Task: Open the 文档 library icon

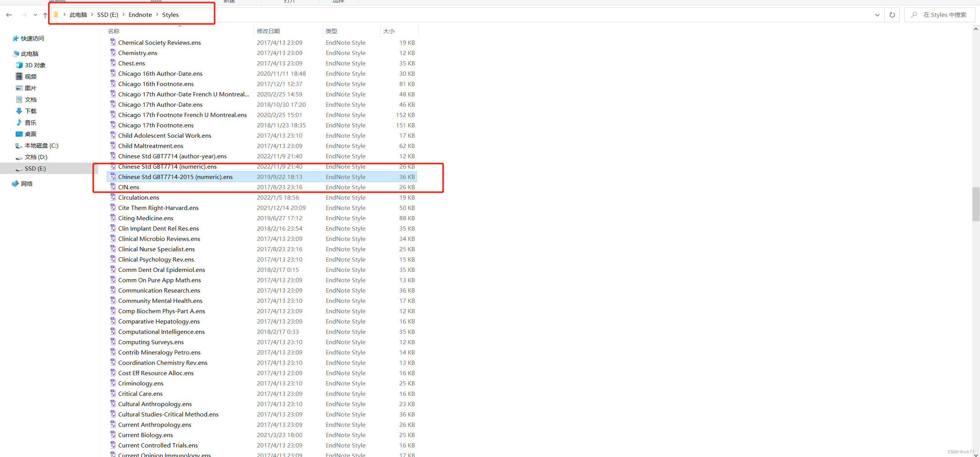Action: tap(19, 100)
